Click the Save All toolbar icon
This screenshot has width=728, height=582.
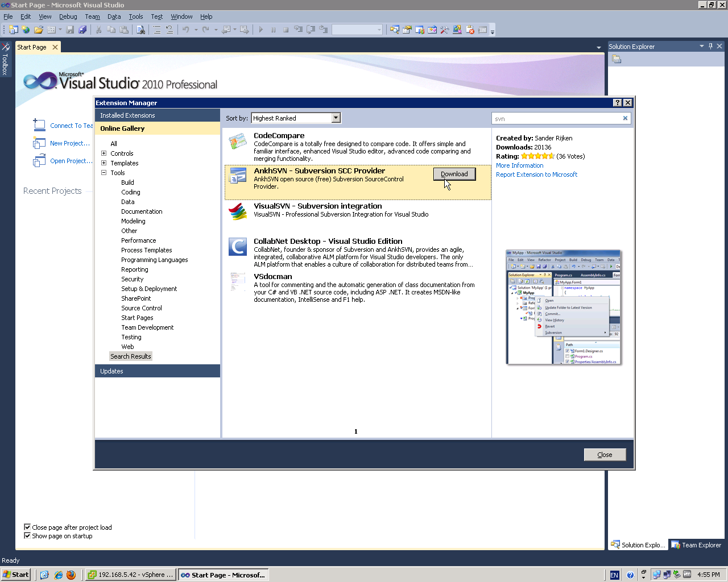[82, 30]
